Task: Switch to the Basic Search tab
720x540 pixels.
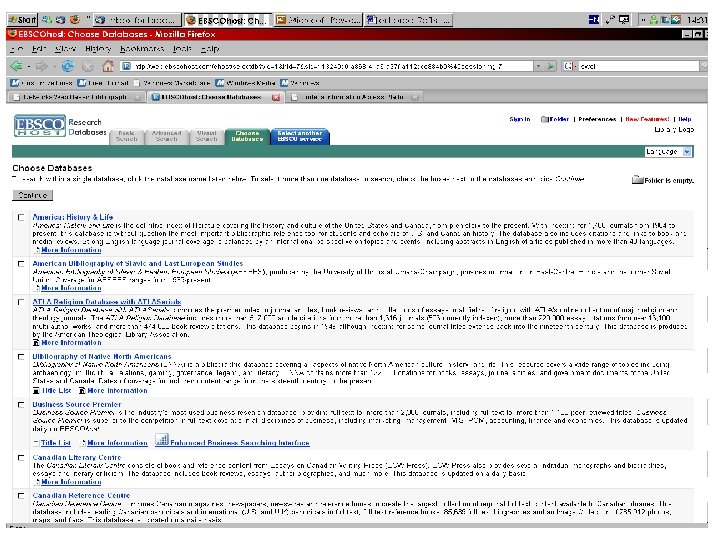Action: pyautogui.click(x=126, y=136)
